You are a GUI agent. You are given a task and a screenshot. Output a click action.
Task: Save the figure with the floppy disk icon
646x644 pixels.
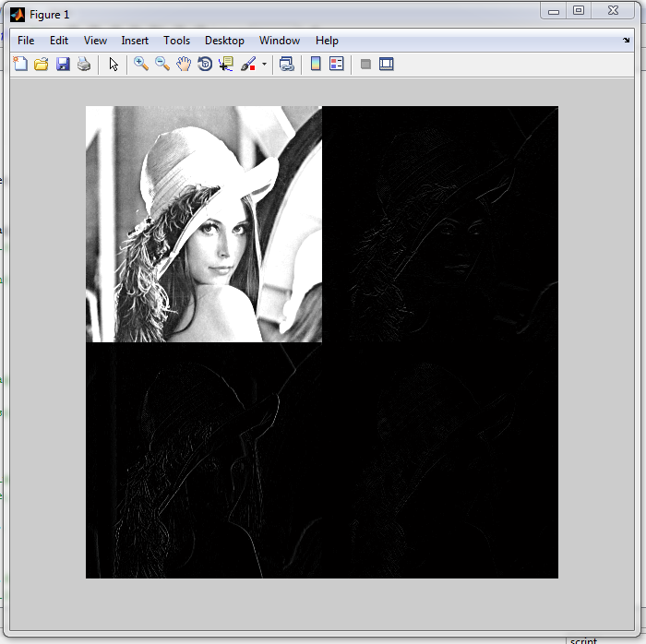click(63, 65)
